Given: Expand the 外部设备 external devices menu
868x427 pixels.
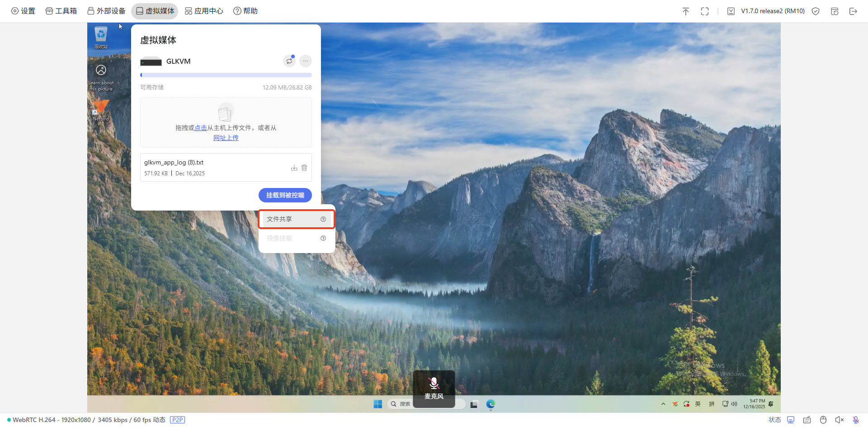Looking at the screenshot, I should tap(106, 11).
